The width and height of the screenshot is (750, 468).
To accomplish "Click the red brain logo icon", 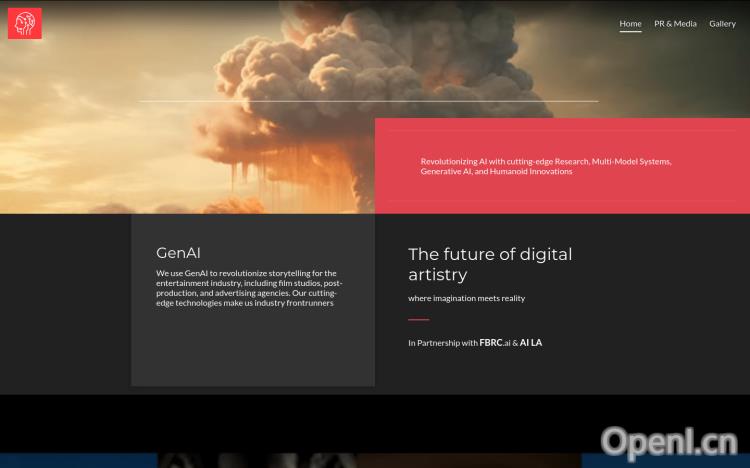I will click(25, 23).
